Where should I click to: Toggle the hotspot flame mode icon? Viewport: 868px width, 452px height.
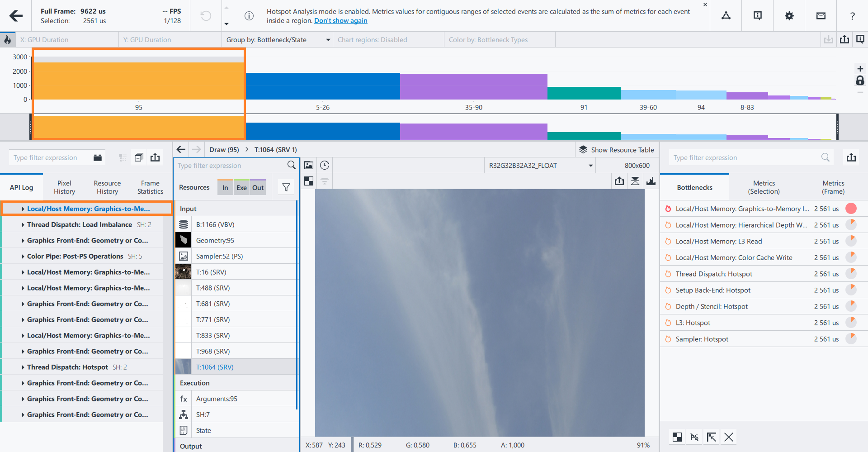tap(8, 40)
